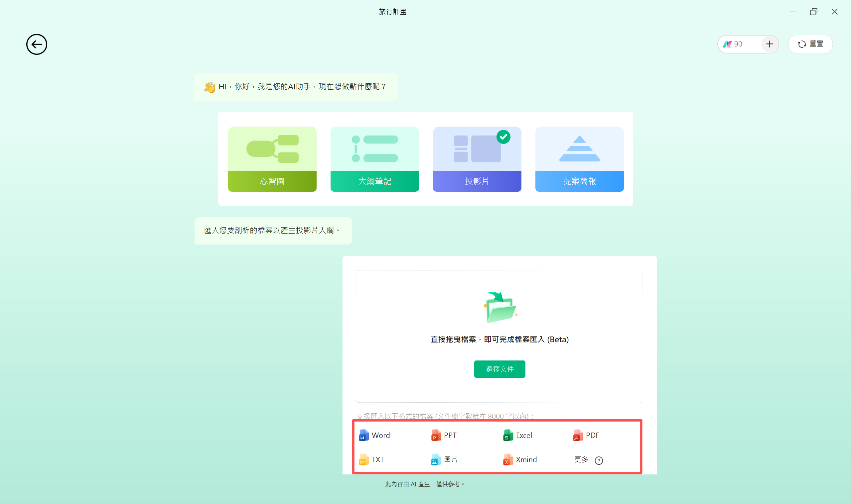Select the 心智圖 option card
Image resolution: width=851 pixels, height=504 pixels.
(272, 159)
